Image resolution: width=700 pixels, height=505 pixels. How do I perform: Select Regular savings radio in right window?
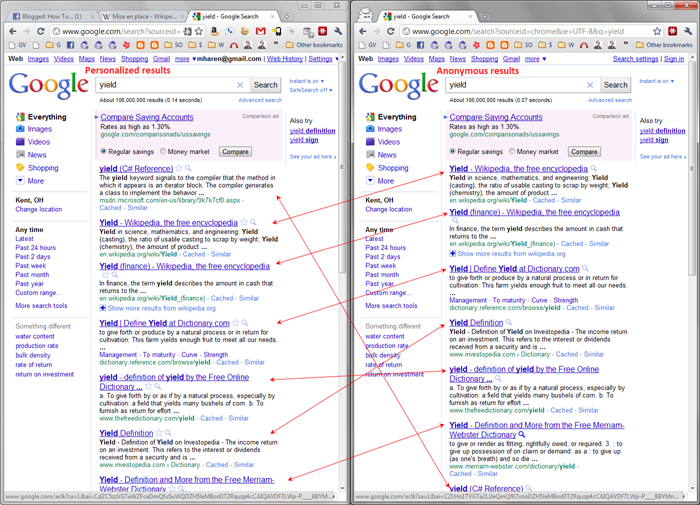click(453, 151)
